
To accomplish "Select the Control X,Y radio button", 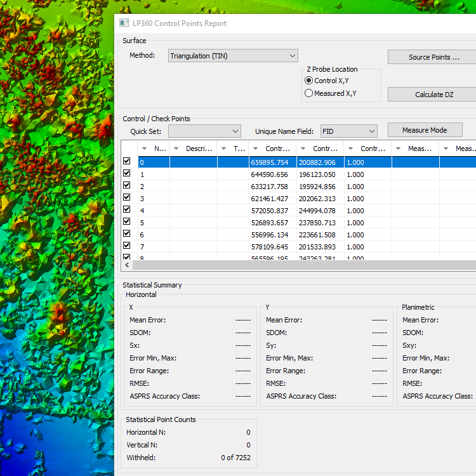I will pos(308,81).
